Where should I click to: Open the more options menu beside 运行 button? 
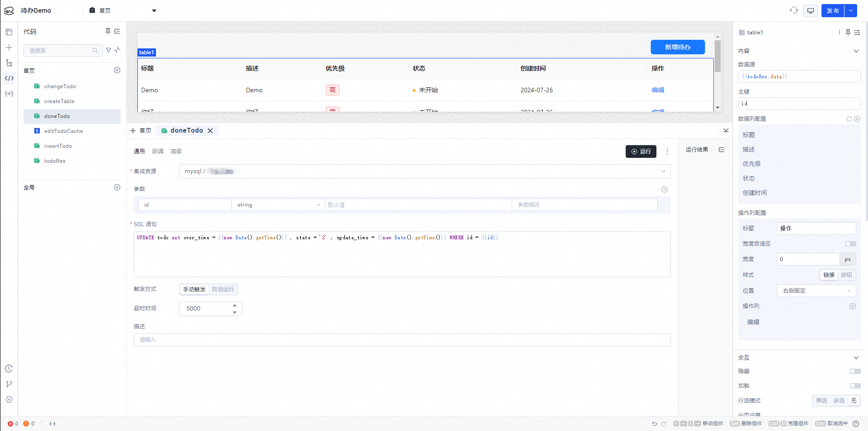click(x=667, y=152)
